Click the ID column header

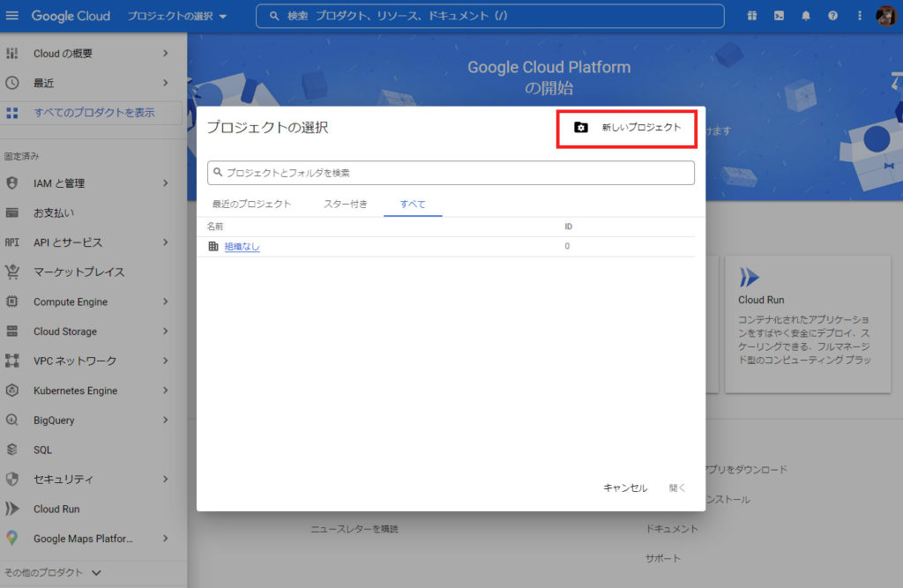click(x=569, y=227)
